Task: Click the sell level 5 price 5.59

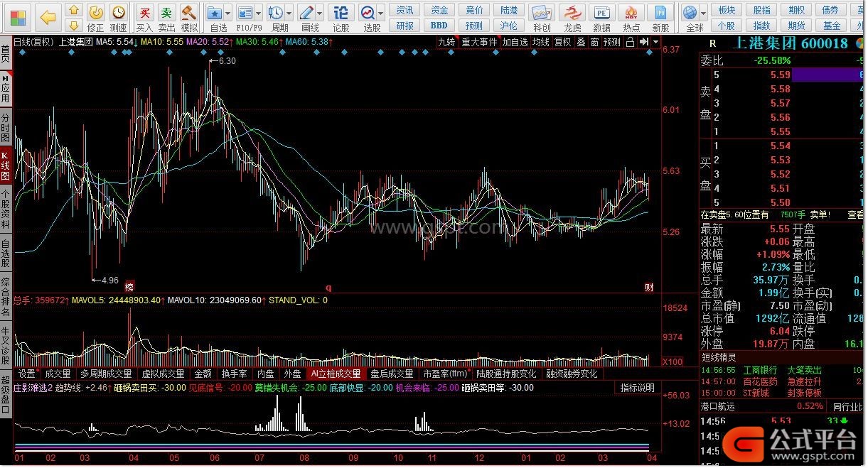Action: 780,75
